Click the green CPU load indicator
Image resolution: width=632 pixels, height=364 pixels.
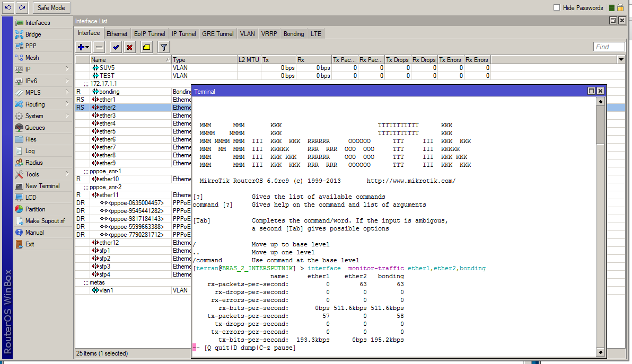pyautogui.click(x=611, y=7)
